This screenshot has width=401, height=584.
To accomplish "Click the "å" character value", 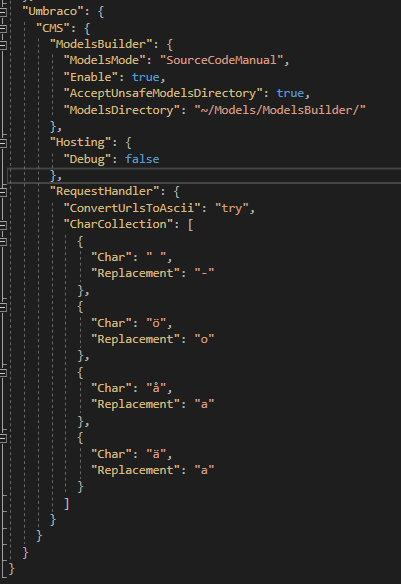I will [x=156, y=388].
